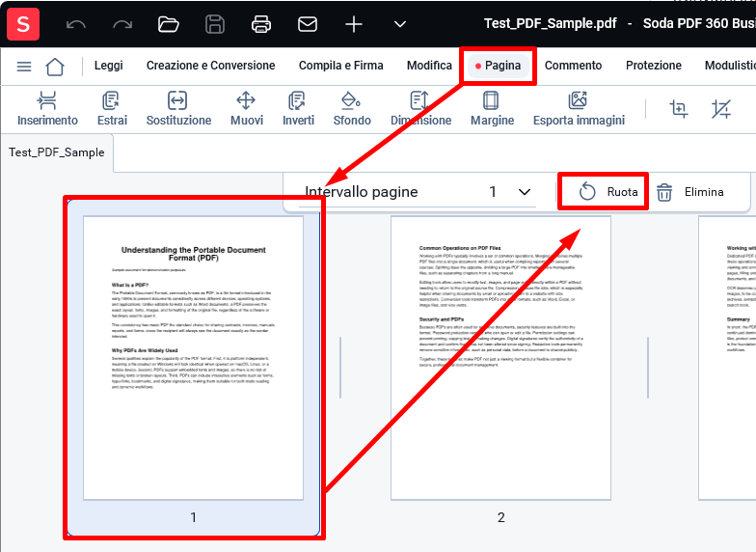Switch to the Modifica tab
The height and width of the screenshot is (552, 756).
(x=429, y=66)
